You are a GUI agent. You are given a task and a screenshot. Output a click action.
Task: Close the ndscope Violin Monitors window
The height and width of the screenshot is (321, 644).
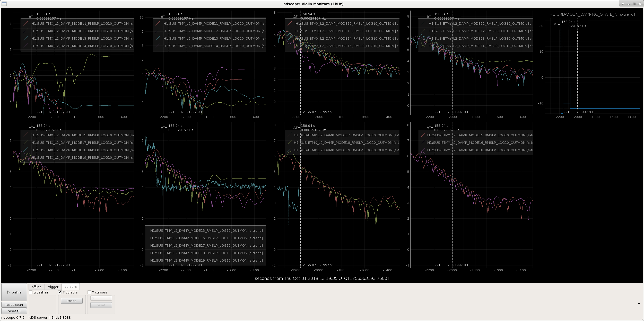(x=639, y=4)
